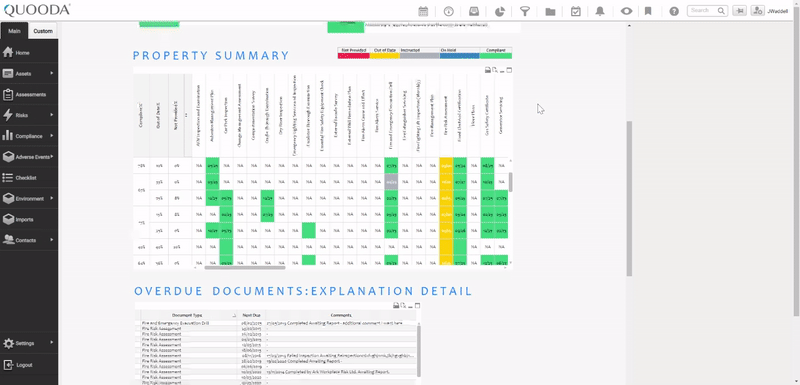Viewport: 800px width, 385px height.
Task: Open the calendar check tasks icon
Action: pos(576,11)
